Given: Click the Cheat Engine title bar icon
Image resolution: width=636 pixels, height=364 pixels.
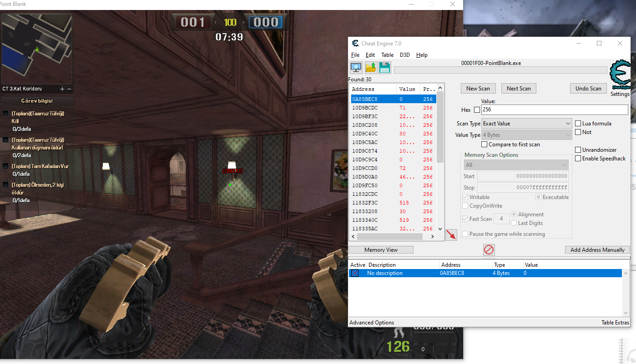Looking at the screenshot, I should (355, 44).
